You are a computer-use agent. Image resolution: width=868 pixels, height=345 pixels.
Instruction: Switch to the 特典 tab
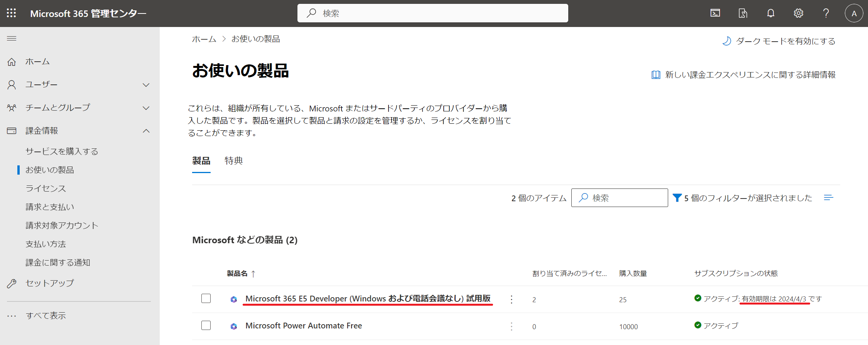(x=234, y=161)
